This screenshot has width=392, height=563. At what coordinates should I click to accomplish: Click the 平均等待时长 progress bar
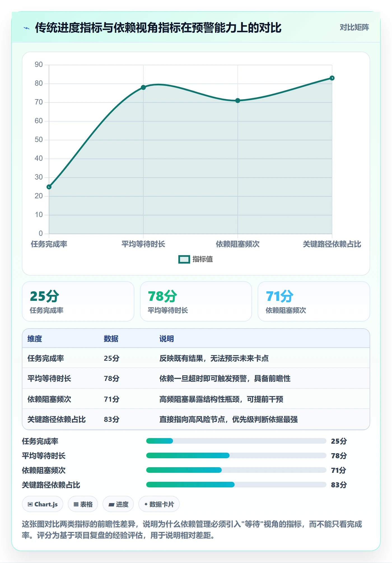tap(236, 456)
